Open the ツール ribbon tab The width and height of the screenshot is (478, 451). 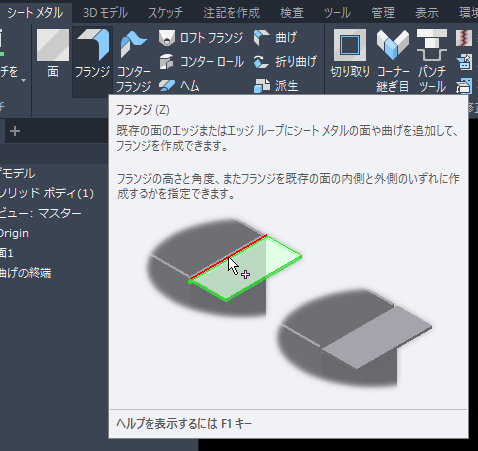pyautogui.click(x=337, y=13)
